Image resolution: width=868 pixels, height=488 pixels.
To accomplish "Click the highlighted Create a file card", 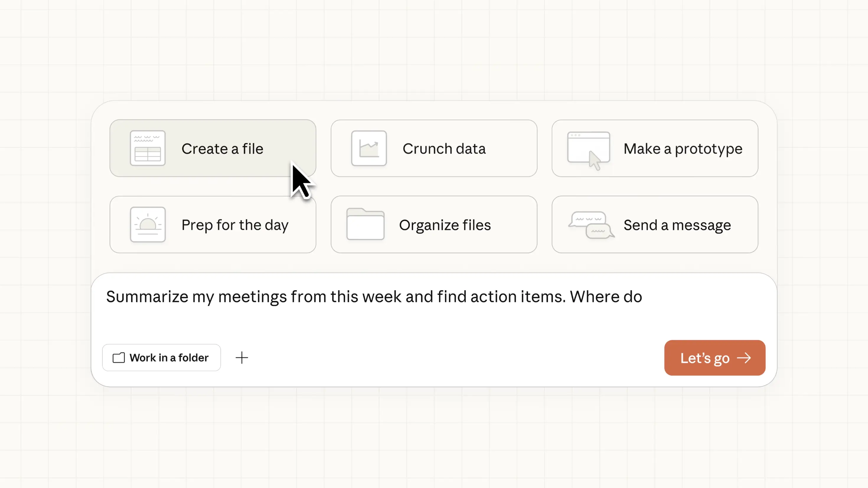I will 213,148.
